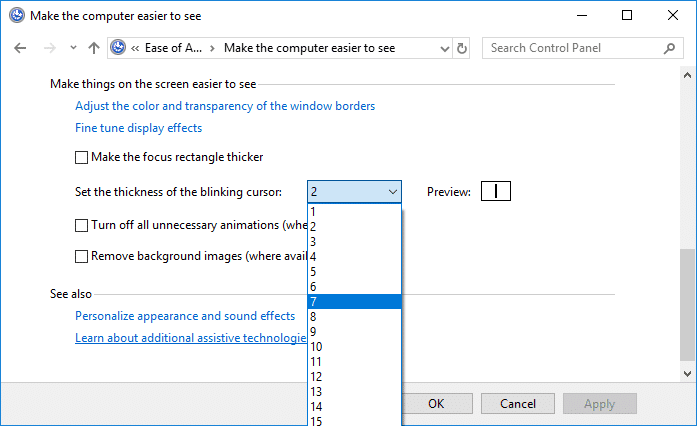Open Fine tune display effects link

[138, 128]
